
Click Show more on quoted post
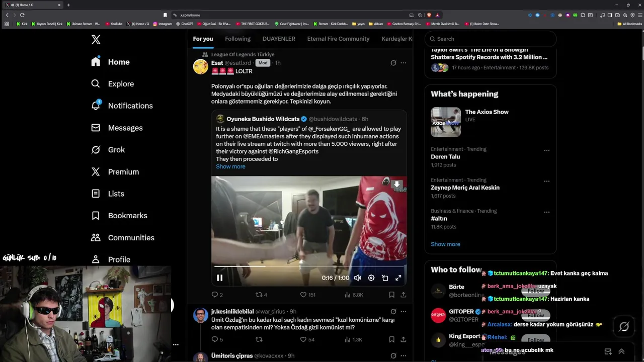click(230, 166)
